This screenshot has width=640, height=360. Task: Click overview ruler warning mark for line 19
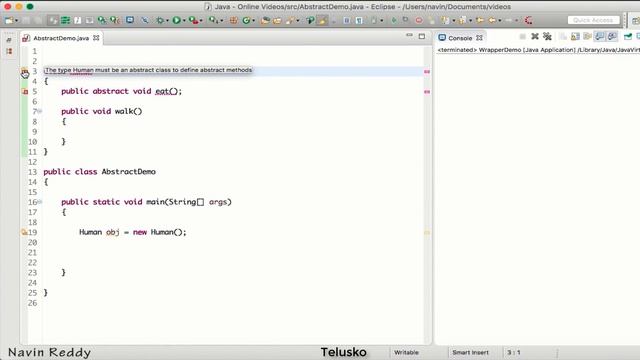tap(427, 233)
